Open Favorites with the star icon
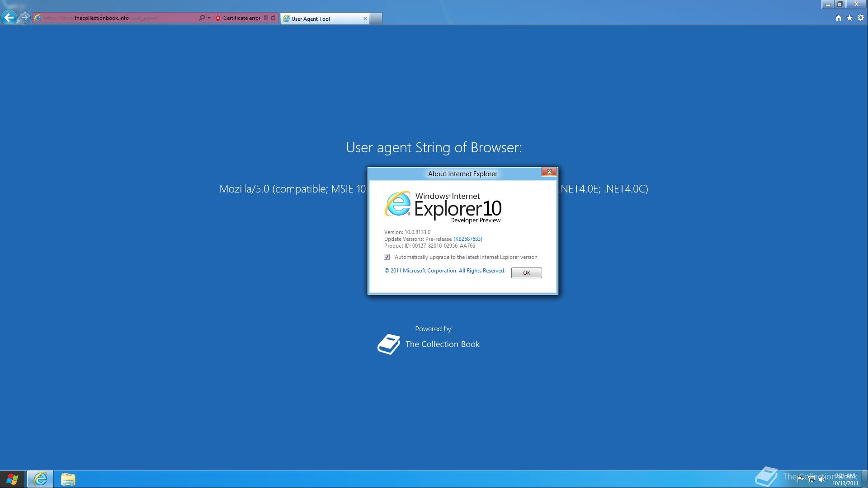 [x=849, y=18]
